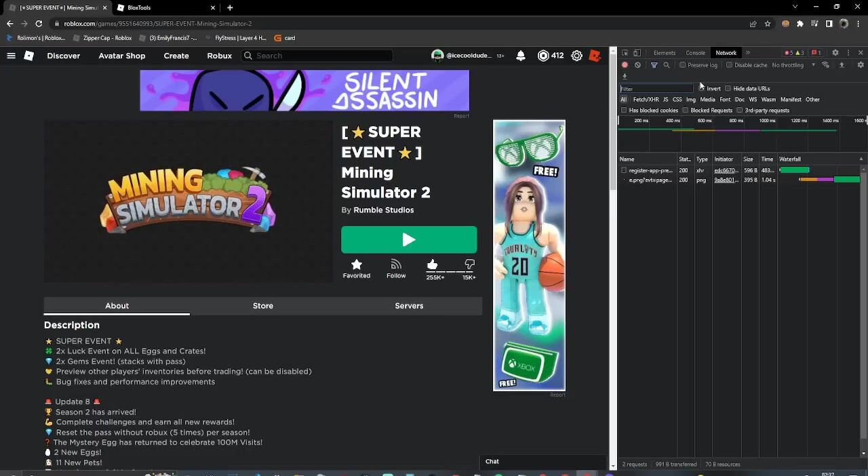868x476 pixels.
Task: Filter requests by WS type
Action: tap(753, 100)
